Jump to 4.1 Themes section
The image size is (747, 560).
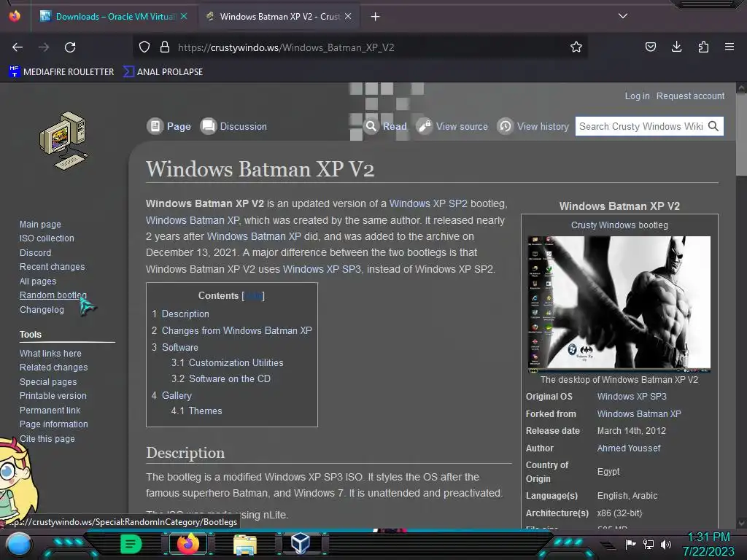point(196,411)
